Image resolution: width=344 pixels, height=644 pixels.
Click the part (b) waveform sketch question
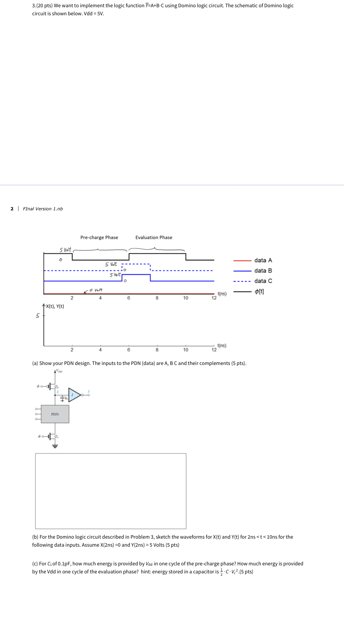(162, 541)
